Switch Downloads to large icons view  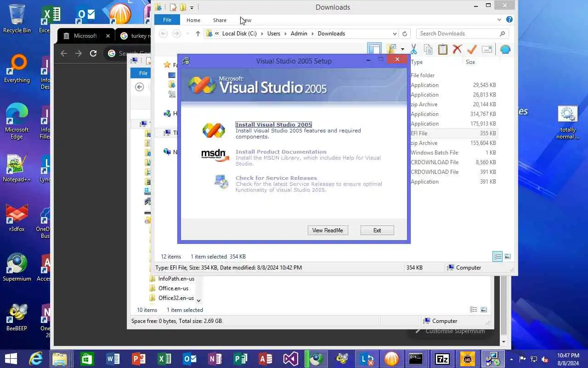[508, 257]
